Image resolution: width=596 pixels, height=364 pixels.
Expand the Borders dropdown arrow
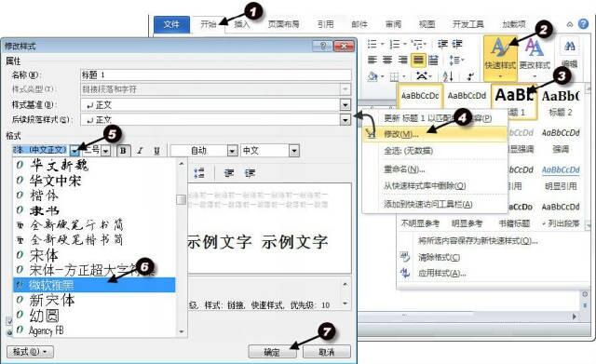click(403, 77)
